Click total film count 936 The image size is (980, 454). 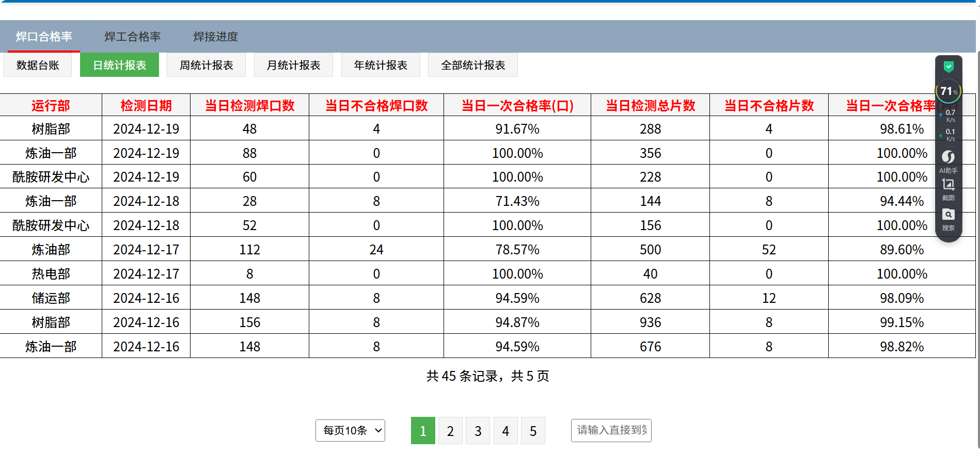650,322
